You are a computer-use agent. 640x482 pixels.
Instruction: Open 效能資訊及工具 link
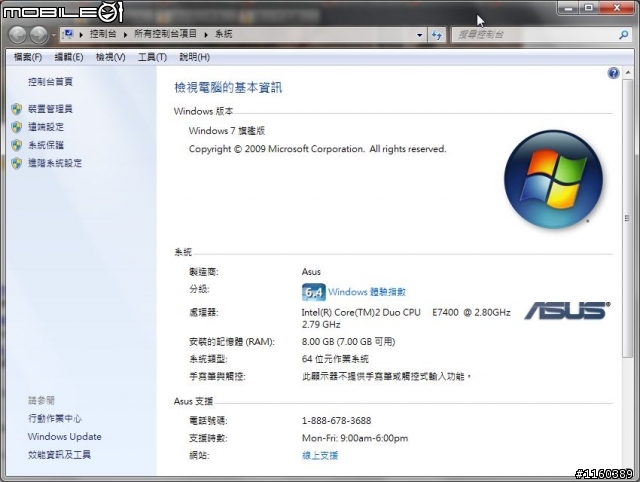[x=59, y=454]
